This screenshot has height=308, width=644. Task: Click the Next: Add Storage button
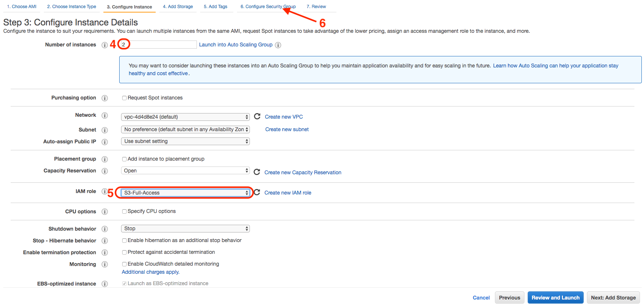[x=613, y=298]
